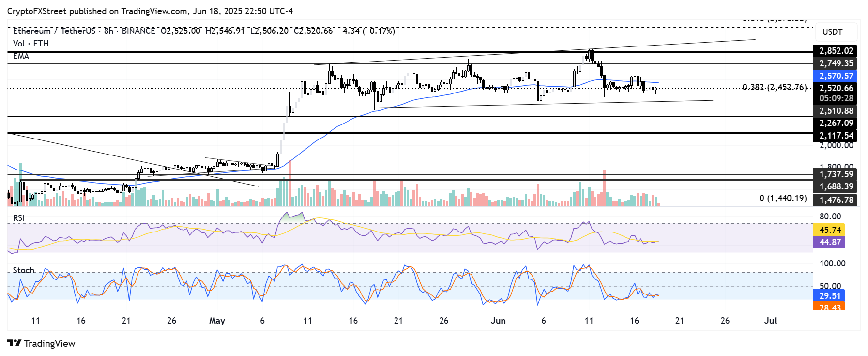Select the Stoch pane label
This screenshot has width=868, height=356.
coord(23,270)
